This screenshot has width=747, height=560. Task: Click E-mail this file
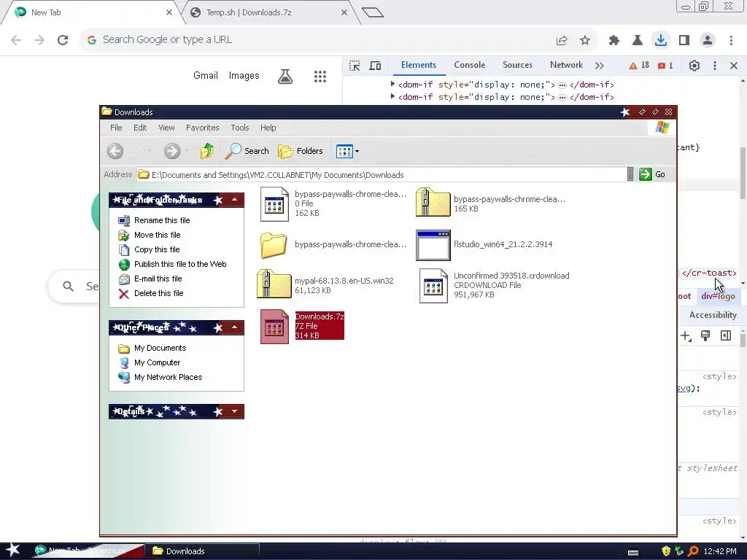(158, 279)
